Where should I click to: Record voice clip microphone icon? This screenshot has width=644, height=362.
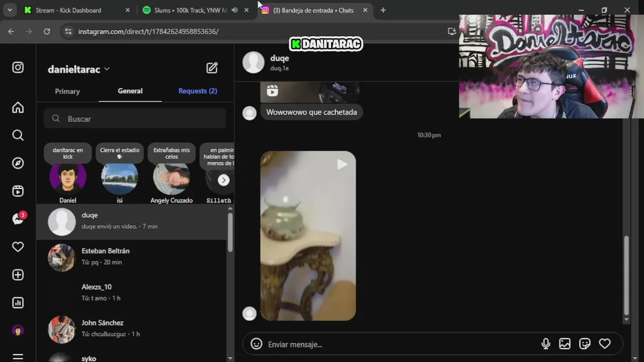(545, 344)
